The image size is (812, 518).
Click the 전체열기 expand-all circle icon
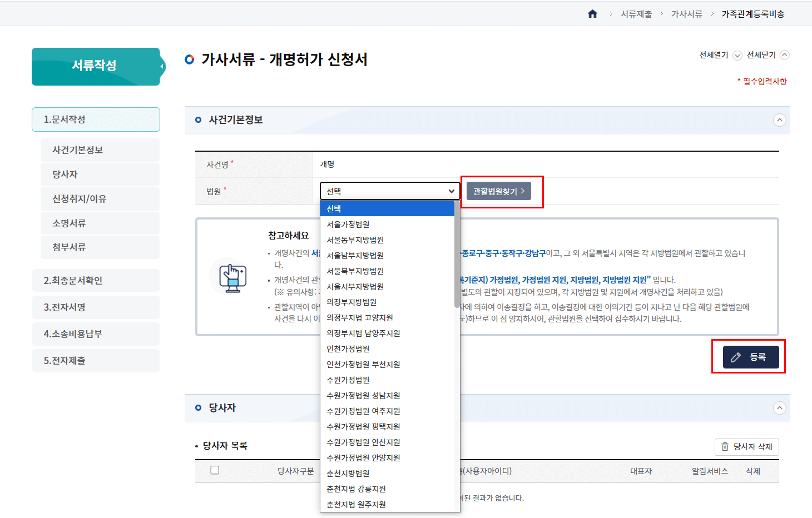coord(737,55)
